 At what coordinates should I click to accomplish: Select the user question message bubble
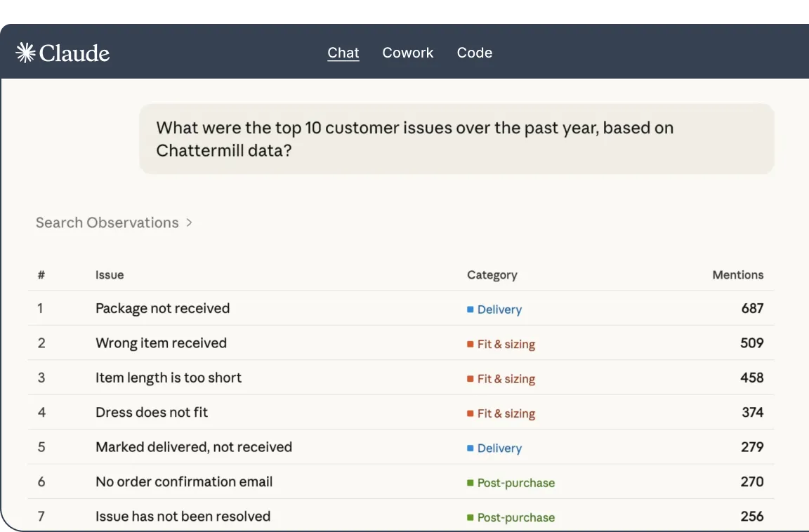(x=456, y=139)
